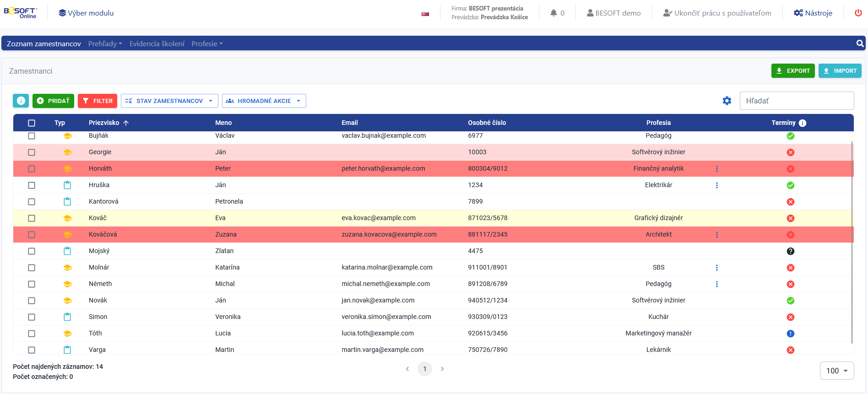Image resolution: width=868 pixels, height=394 pixels.
Task: Go to Evidencia školení tab
Action: (x=157, y=43)
